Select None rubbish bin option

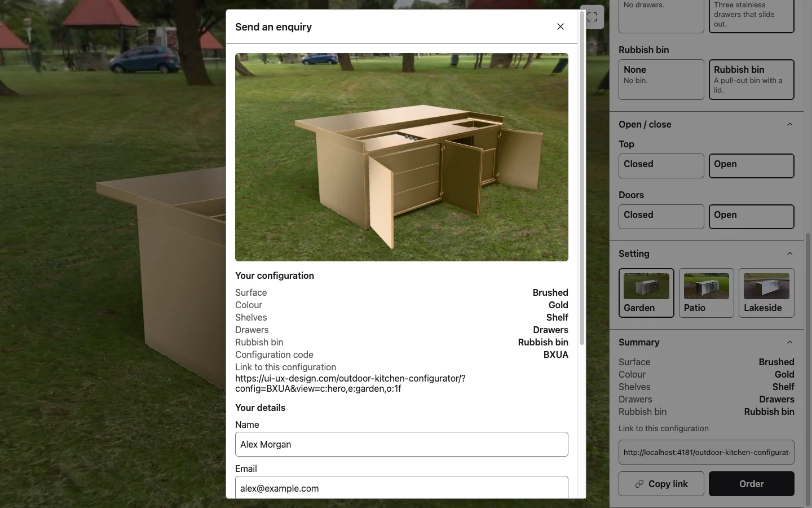pyautogui.click(x=661, y=80)
